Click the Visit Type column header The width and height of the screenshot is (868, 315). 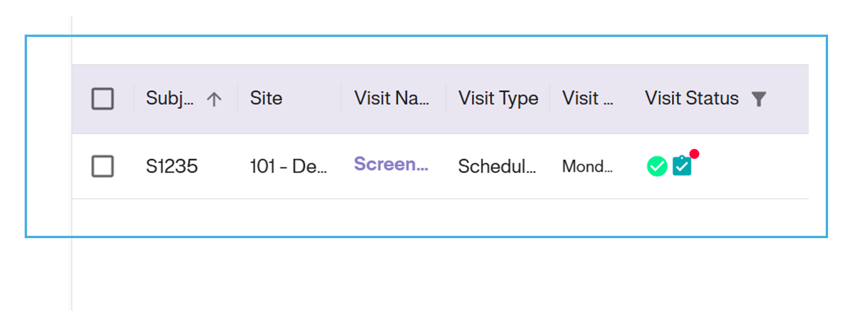point(498,98)
